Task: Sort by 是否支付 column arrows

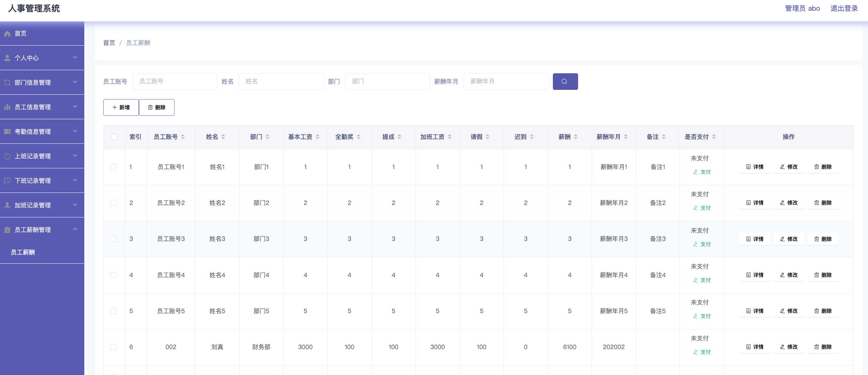Action: click(714, 137)
